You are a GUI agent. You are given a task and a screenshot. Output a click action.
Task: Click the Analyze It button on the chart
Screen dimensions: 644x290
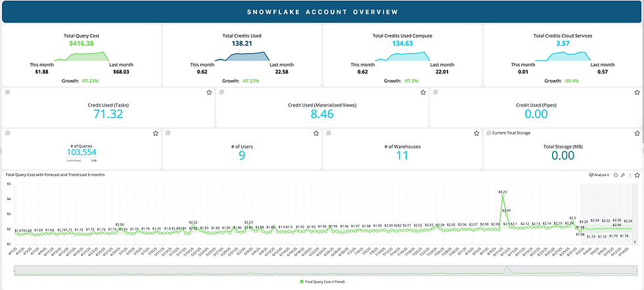click(599, 175)
